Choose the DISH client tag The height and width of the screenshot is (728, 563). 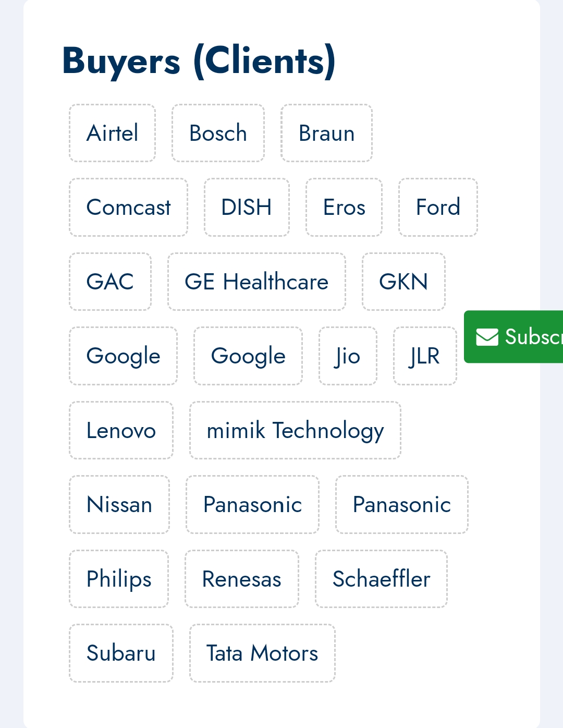pyautogui.click(x=247, y=208)
